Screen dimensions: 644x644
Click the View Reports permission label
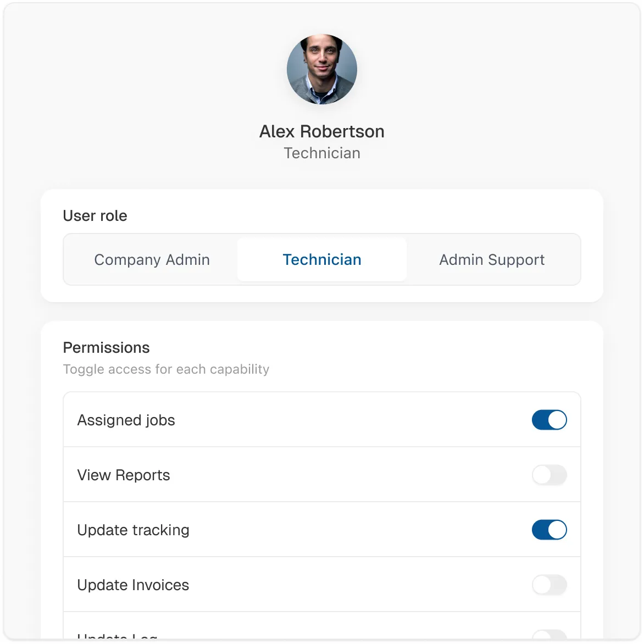click(x=124, y=475)
